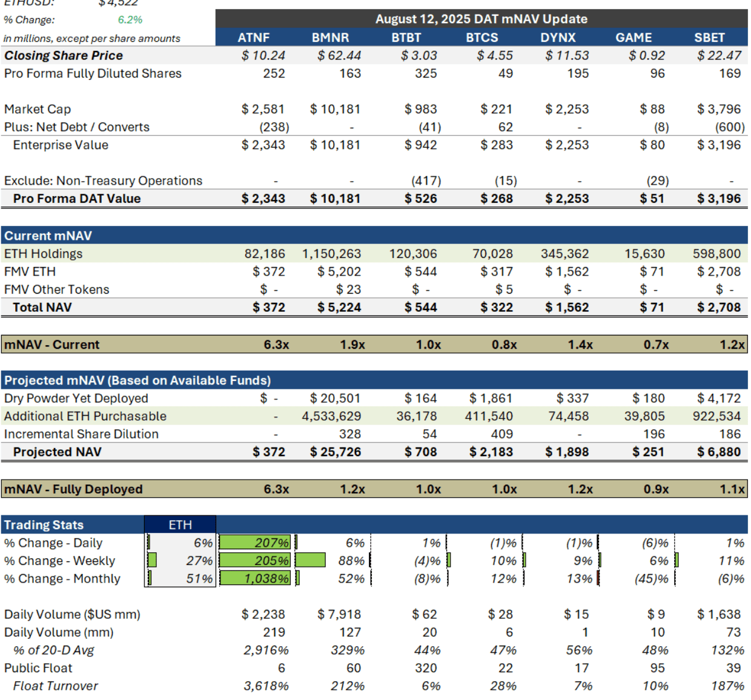
Task: Click Pro Forma Fully Diluted Shares label
Action: click(93, 73)
